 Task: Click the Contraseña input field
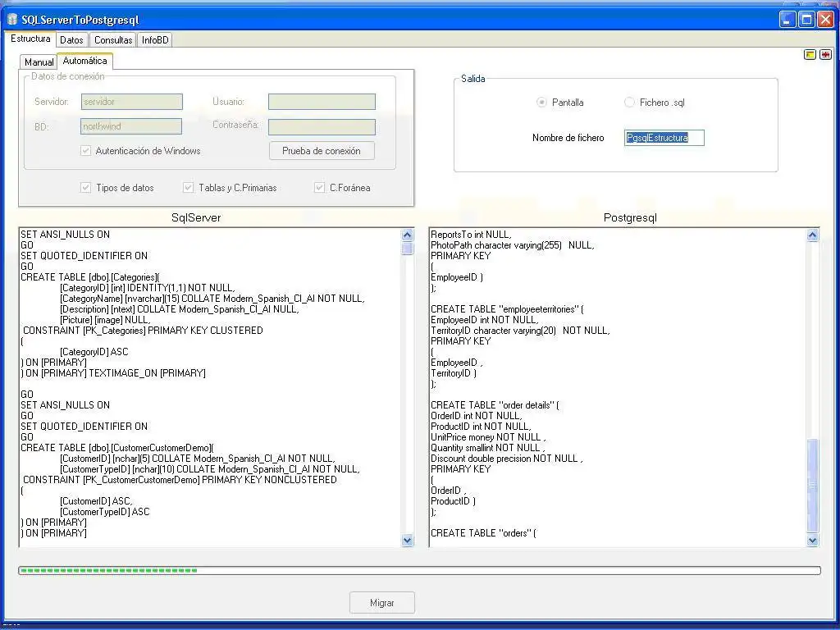coord(322,127)
